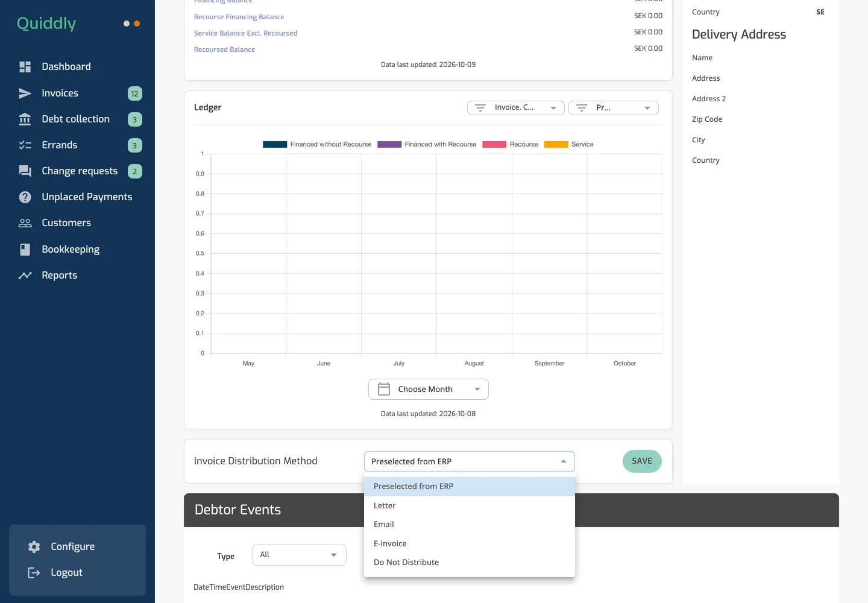Toggle the Service legend series

point(568,145)
